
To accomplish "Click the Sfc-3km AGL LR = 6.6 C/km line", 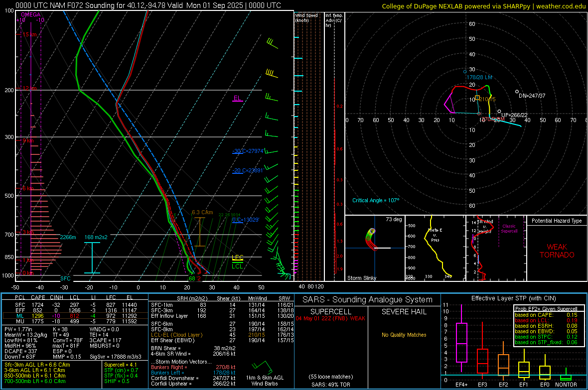I will [37, 365].
